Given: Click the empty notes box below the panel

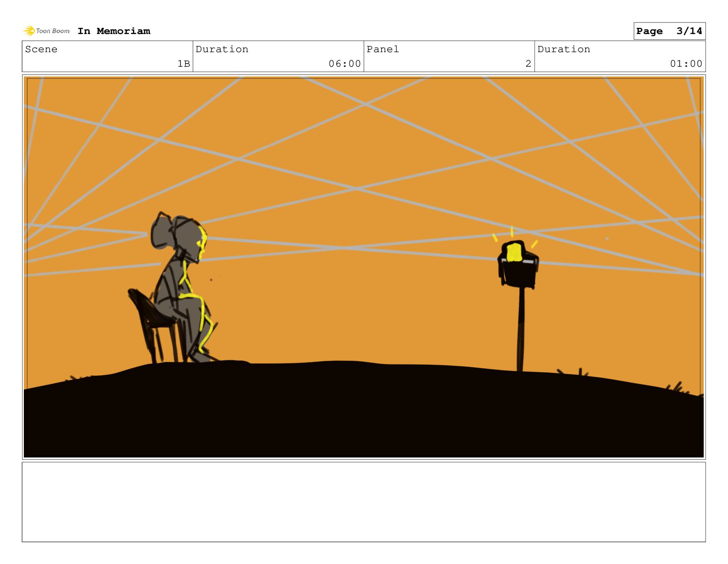Looking at the screenshot, I should 364,502.
